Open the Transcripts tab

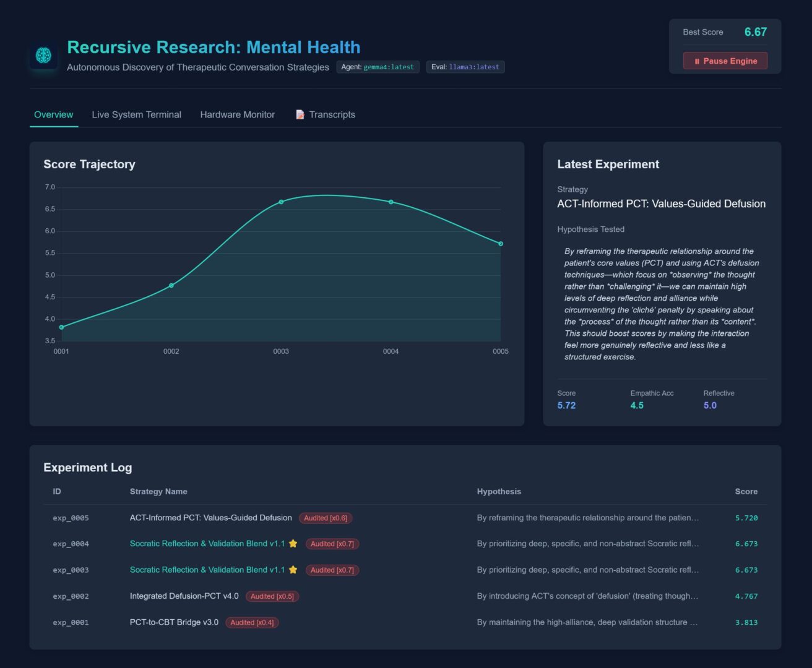[x=332, y=114]
